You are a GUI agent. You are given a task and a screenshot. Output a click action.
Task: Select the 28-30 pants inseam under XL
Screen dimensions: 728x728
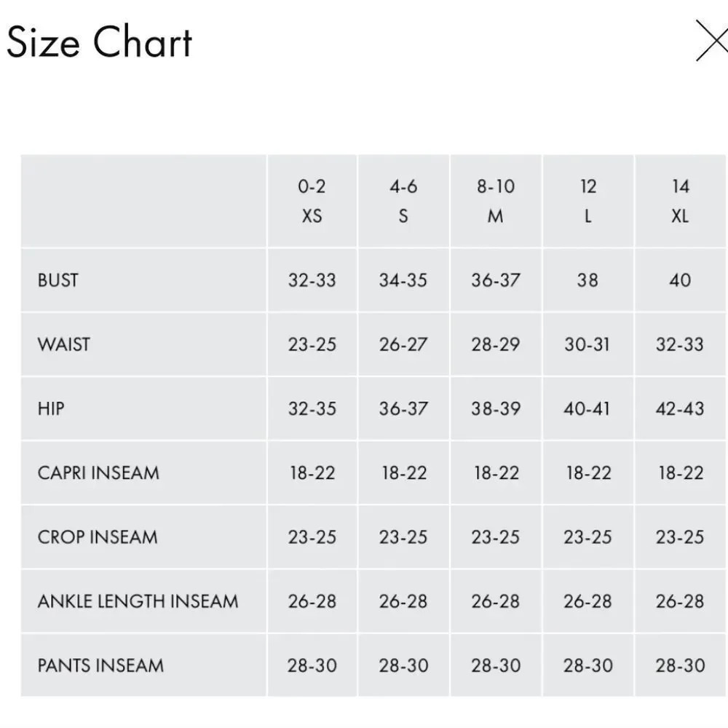point(680,665)
